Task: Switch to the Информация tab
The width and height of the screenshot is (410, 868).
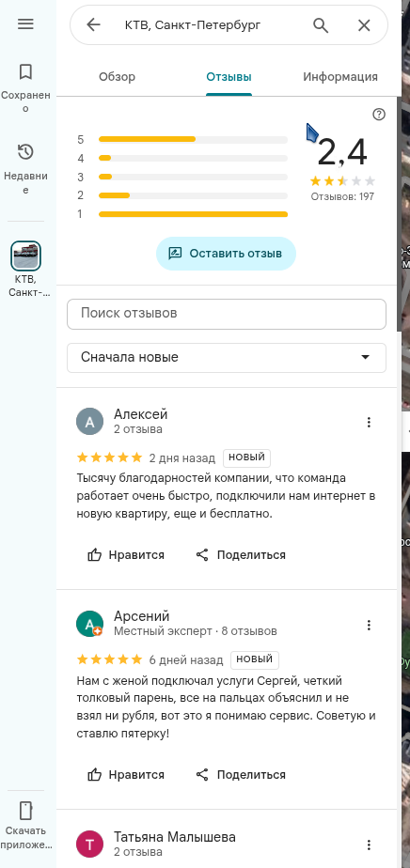Action: tap(340, 77)
